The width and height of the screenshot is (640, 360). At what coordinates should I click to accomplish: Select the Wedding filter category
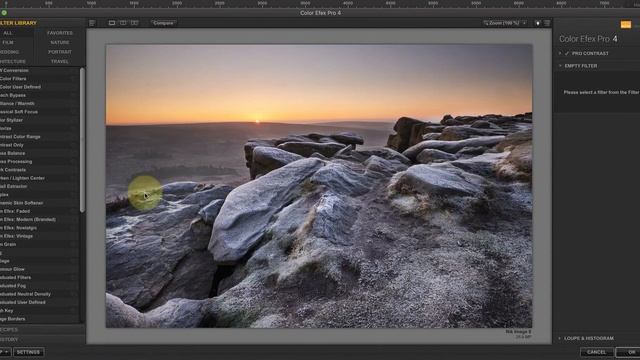pyautogui.click(x=10, y=52)
